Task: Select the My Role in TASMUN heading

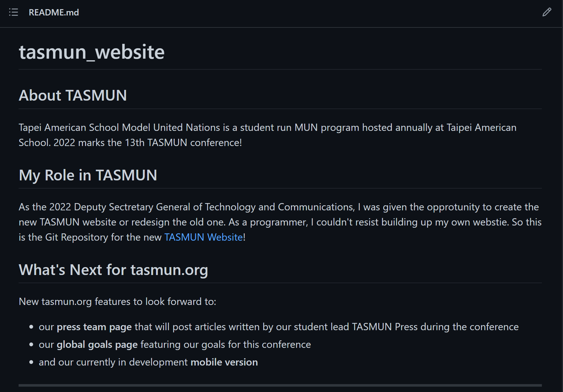Action: (88, 175)
